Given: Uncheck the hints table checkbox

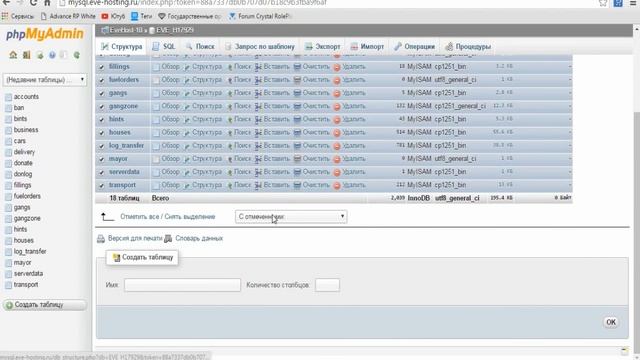Looking at the screenshot, I should (x=102, y=120).
